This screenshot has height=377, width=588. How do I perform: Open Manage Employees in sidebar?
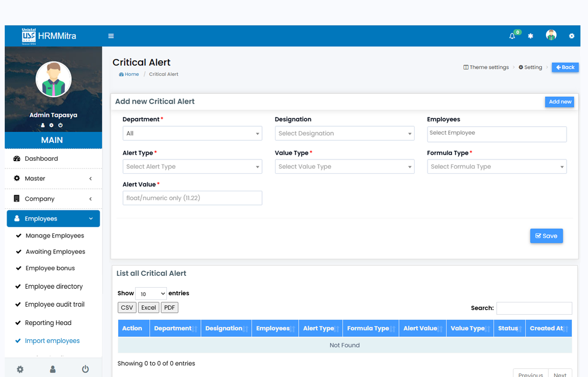[x=55, y=236]
